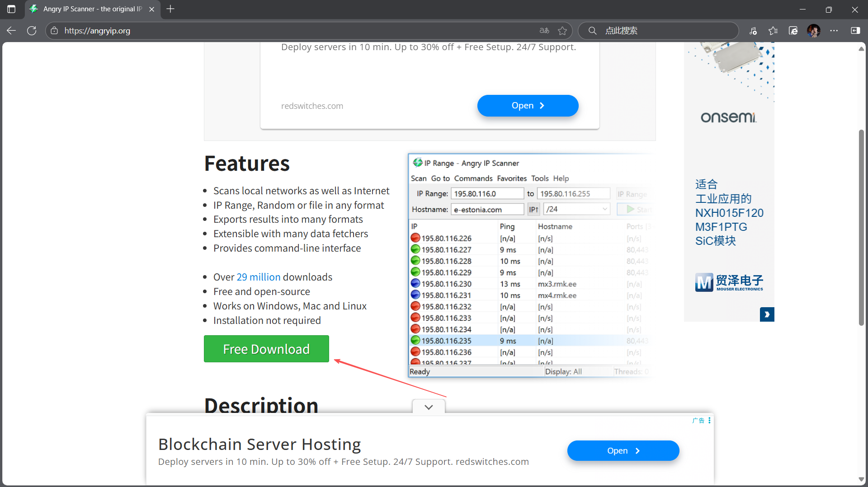Click the redswitches.com ad link
Viewport: 868px width, 487px height.
pyautogui.click(x=312, y=106)
